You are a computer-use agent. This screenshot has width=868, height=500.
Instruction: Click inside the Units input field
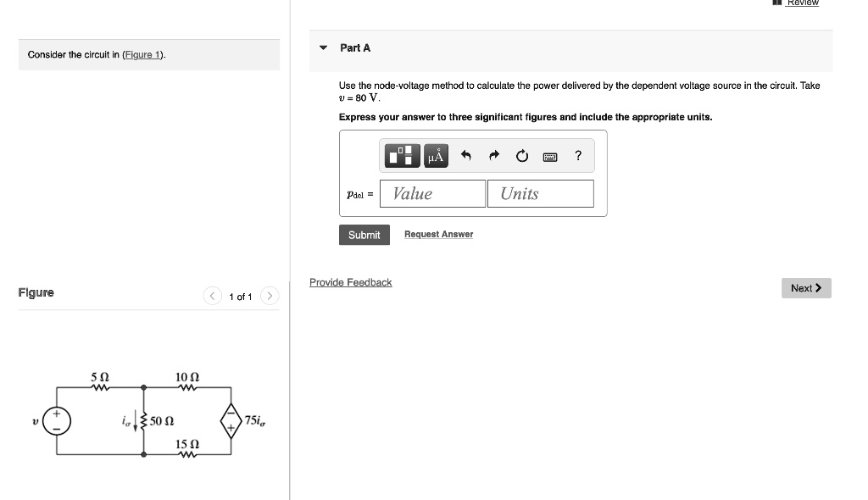coord(540,193)
